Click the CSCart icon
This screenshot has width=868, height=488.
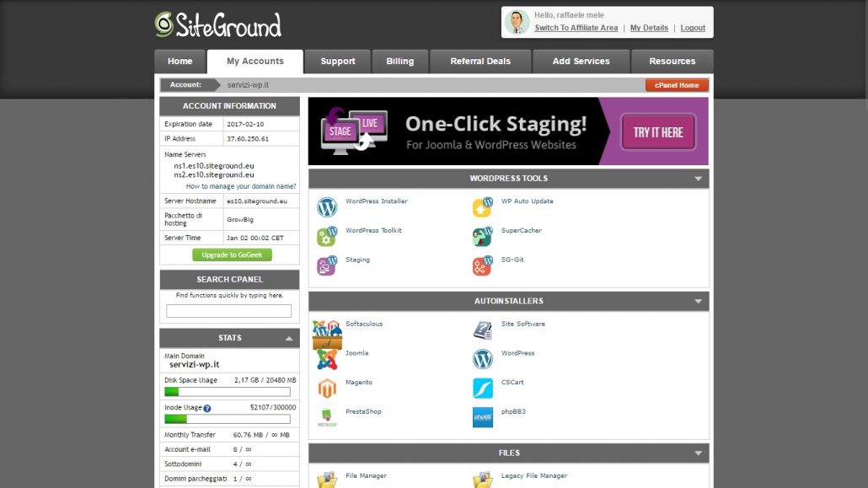(482, 389)
